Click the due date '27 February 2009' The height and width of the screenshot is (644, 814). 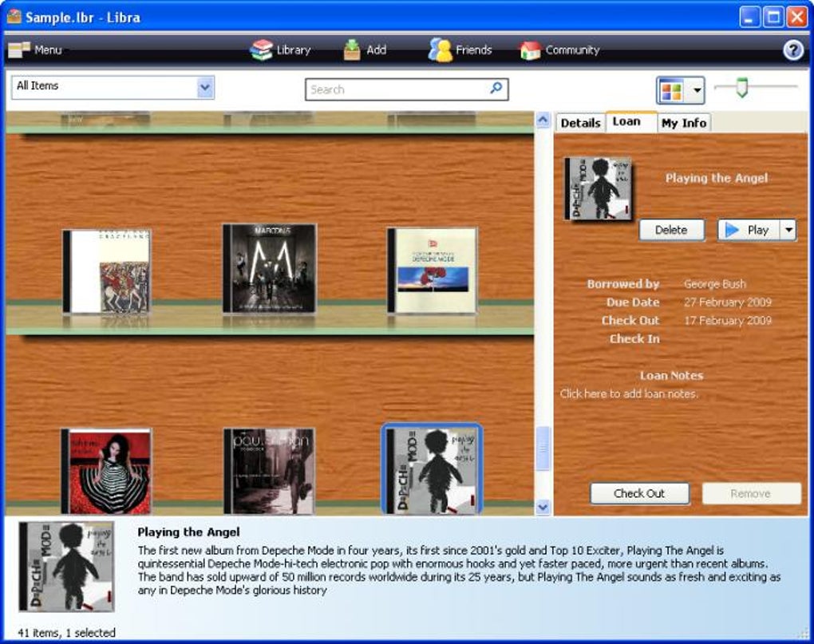728,302
